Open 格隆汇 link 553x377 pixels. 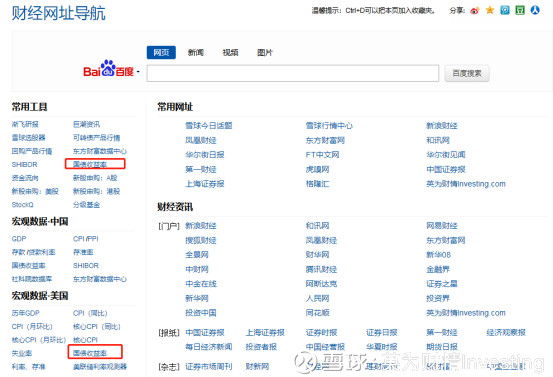click(317, 184)
